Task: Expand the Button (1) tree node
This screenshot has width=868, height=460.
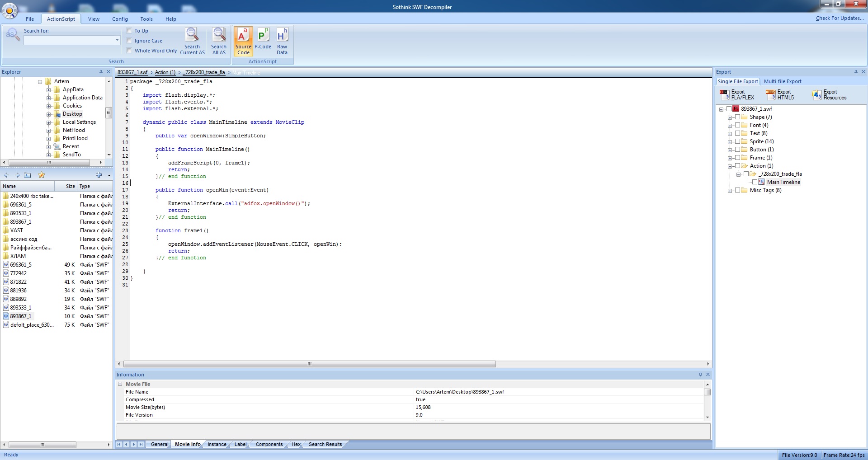Action: [730, 150]
